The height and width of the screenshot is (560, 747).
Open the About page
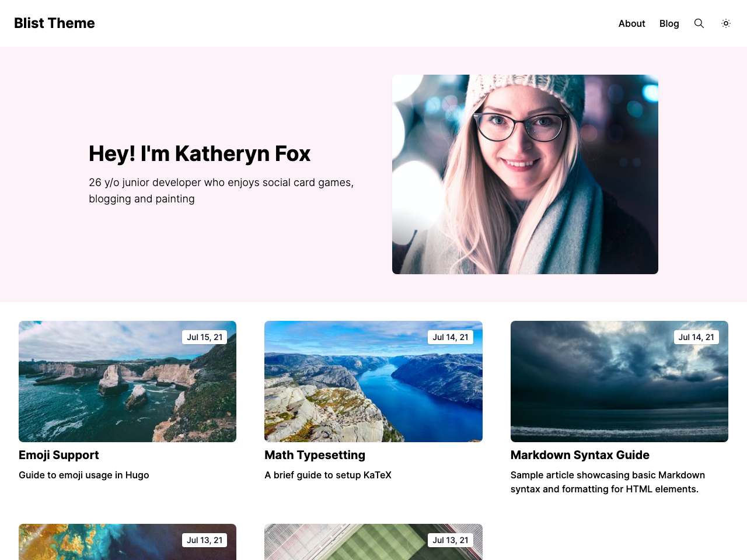click(x=631, y=23)
